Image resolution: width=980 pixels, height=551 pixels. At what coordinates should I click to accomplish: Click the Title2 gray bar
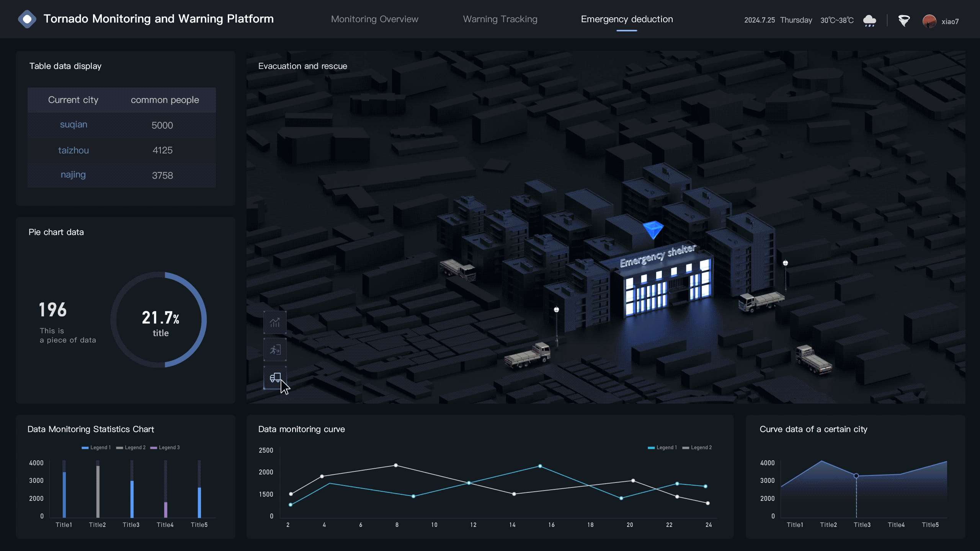(x=98, y=492)
